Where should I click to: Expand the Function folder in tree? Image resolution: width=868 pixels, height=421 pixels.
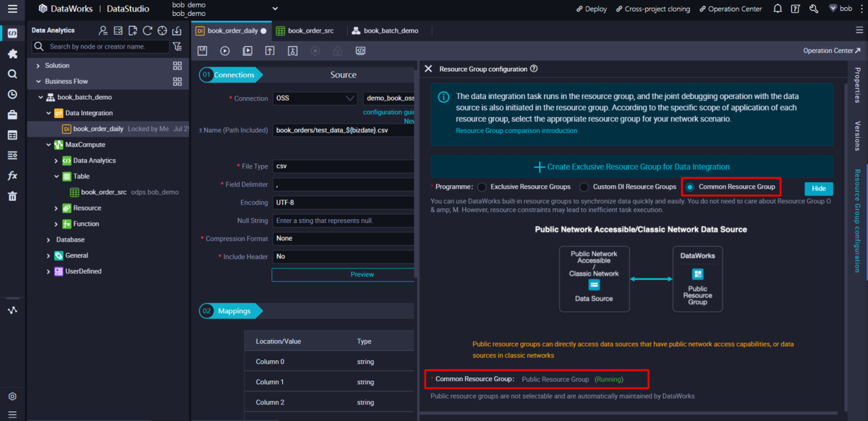(x=56, y=224)
